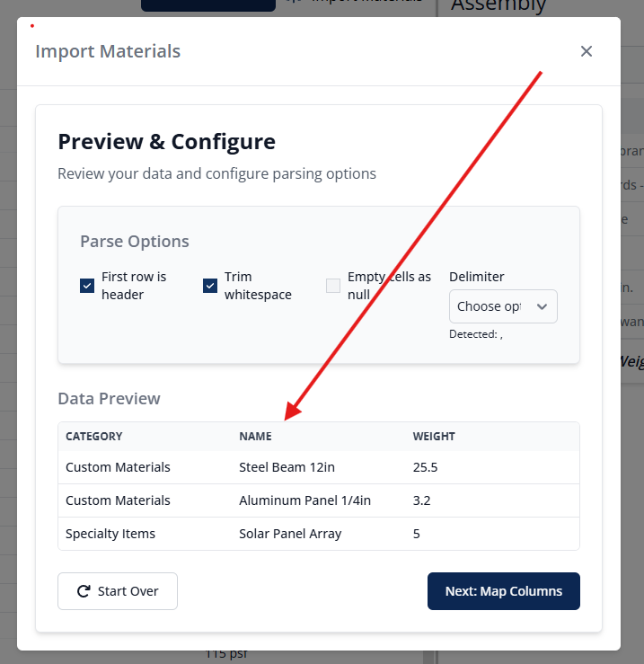644x664 pixels.
Task: Click the Start Over button
Action: pyautogui.click(x=118, y=591)
